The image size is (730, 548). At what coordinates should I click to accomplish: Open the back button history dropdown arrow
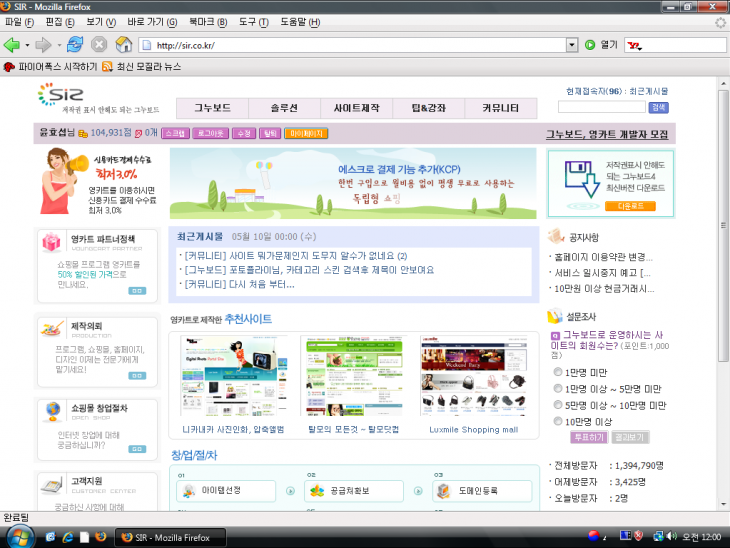coord(27,45)
